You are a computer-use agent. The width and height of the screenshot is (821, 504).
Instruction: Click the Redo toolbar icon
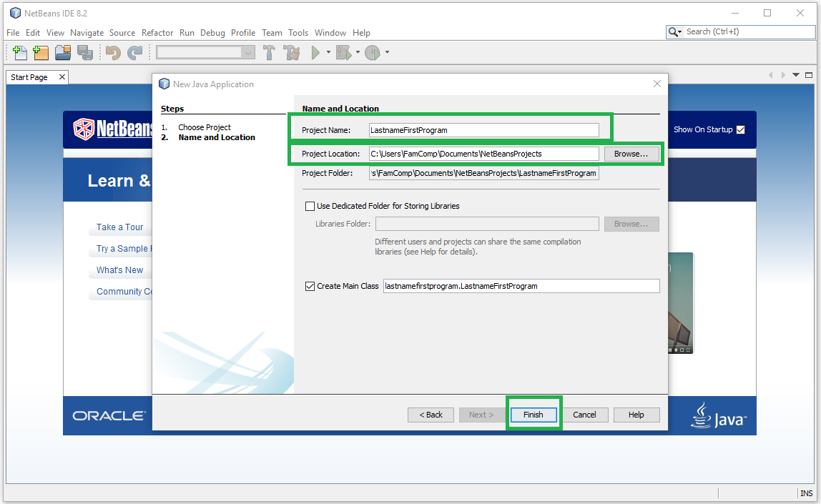(x=135, y=52)
